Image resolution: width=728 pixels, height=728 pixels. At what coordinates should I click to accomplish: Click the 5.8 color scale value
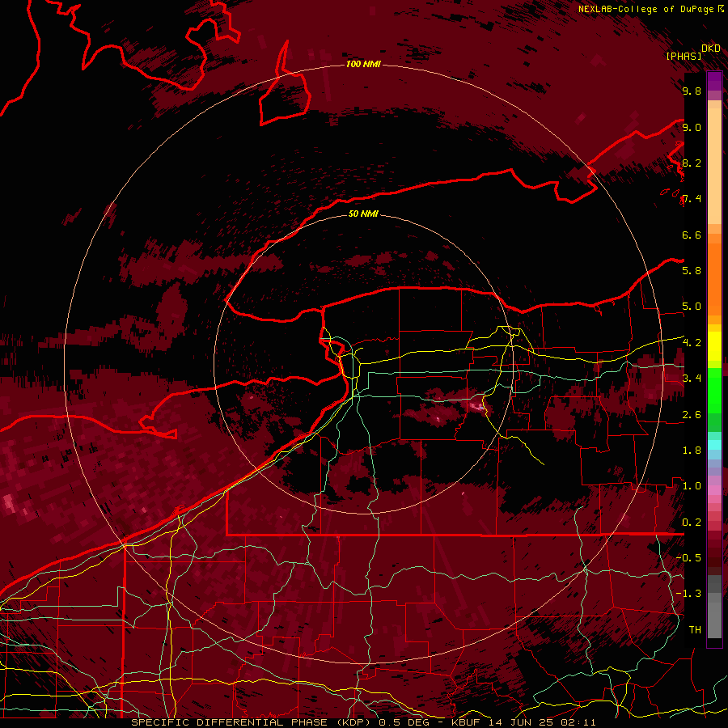[692, 271]
